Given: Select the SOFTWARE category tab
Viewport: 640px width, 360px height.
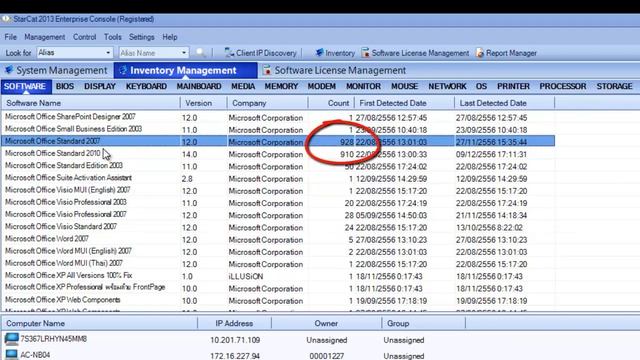Looking at the screenshot, I should pos(25,87).
